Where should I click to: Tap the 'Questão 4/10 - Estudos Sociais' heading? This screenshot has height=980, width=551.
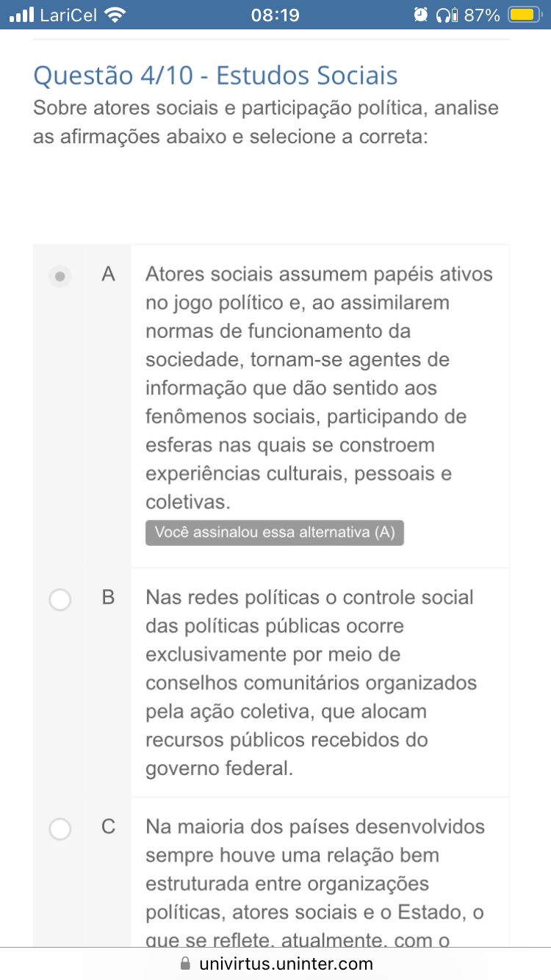[216, 75]
